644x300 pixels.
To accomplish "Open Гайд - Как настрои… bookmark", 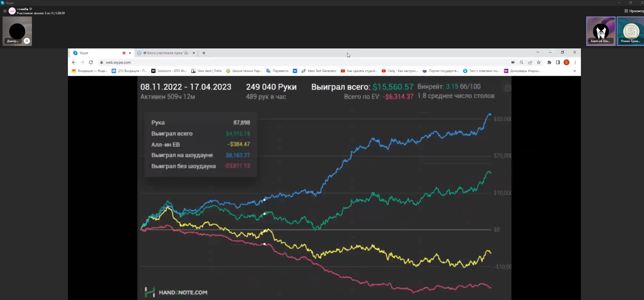I will click(400, 71).
